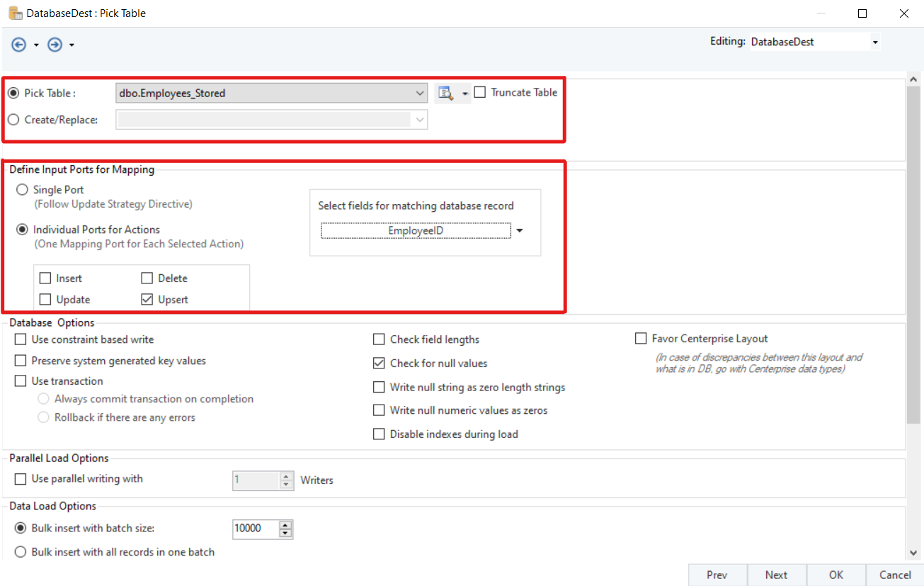The image size is (924, 586).
Task: Enable the Truncate Table checkbox
Action: point(480,92)
